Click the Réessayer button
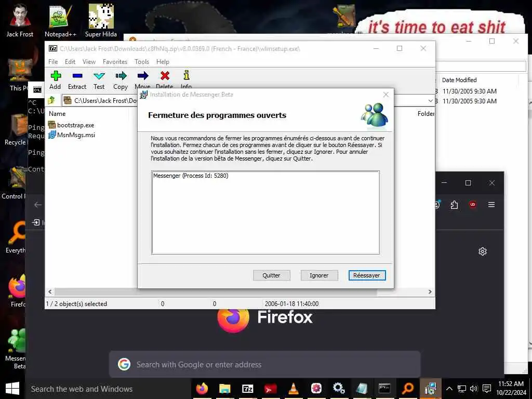This screenshot has height=399, width=532. coord(367,275)
